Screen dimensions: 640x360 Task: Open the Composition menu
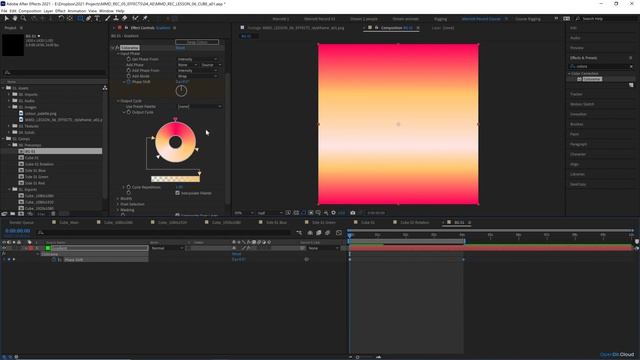pos(30,11)
